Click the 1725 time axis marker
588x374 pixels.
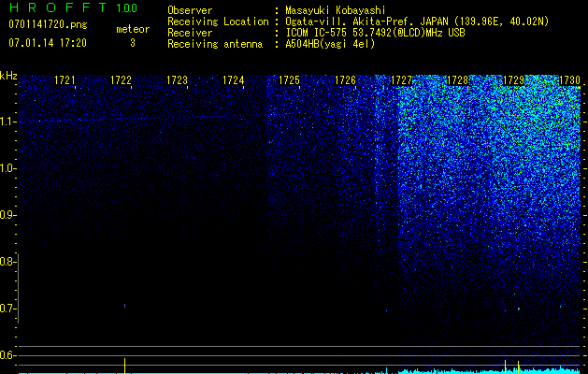click(289, 80)
